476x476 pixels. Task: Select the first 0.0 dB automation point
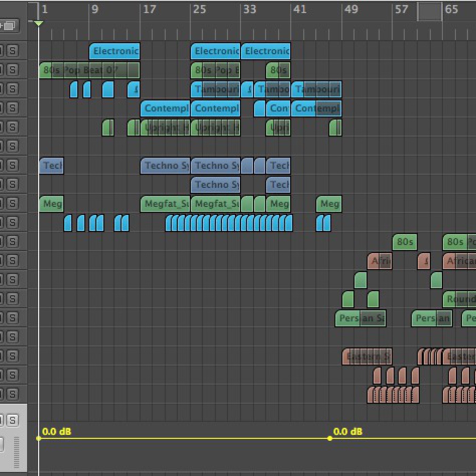tap(39, 438)
